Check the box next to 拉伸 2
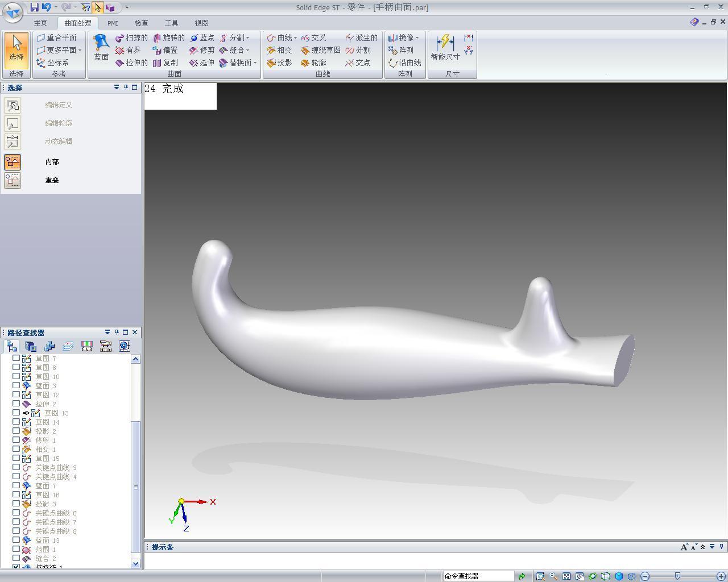This screenshot has height=582, width=728. pos(16,404)
